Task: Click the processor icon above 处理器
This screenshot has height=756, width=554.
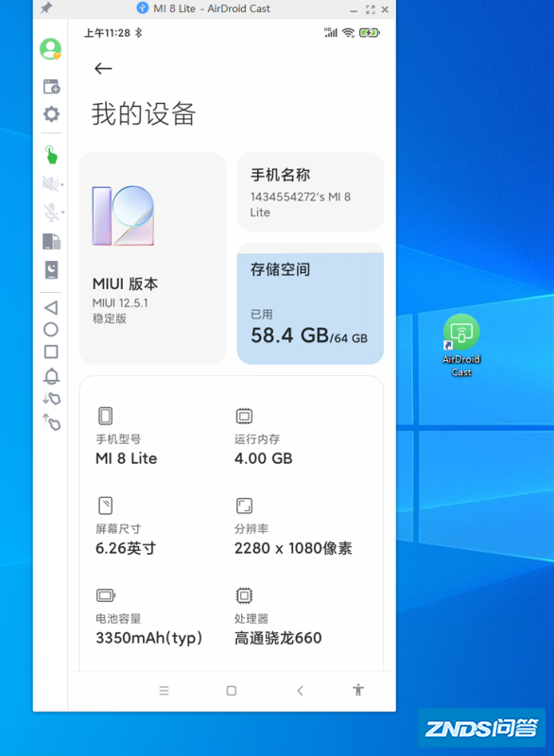Action: pyautogui.click(x=244, y=595)
